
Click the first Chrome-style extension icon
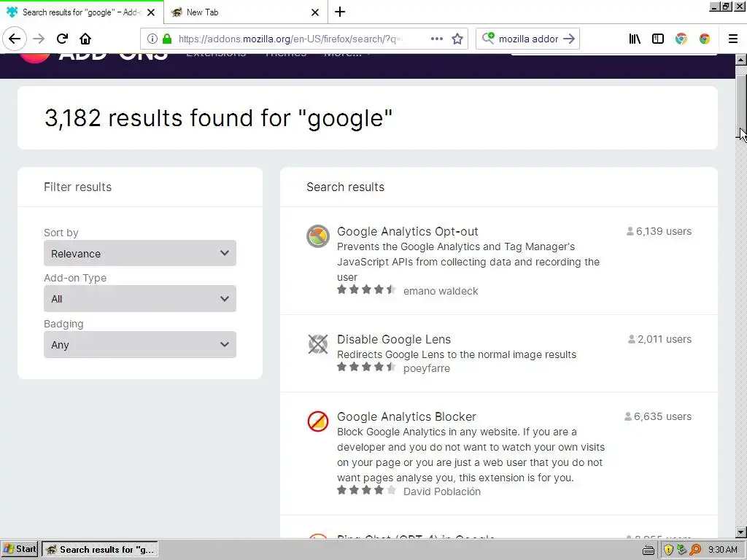[x=681, y=39]
